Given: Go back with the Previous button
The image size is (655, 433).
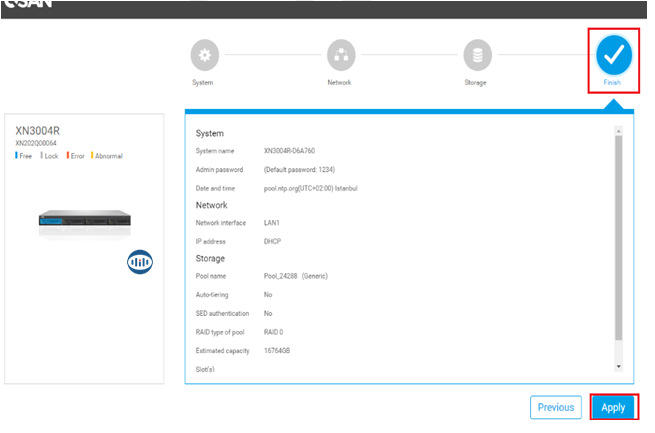Looking at the screenshot, I should [556, 407].
